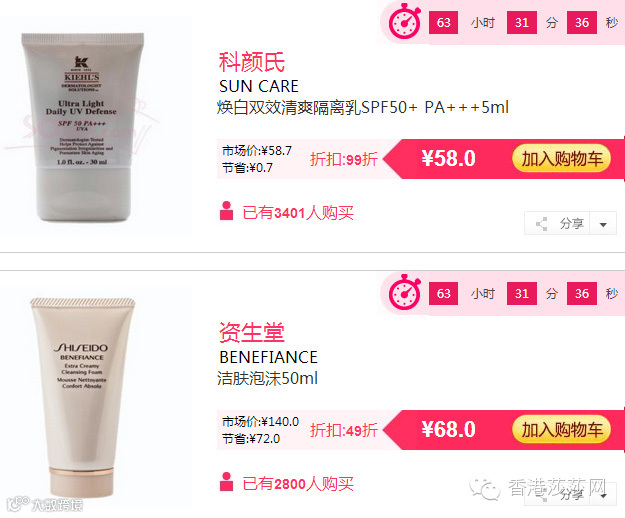Screen dimensions: 625x518
Task: Click the Kiehl's Ultra Light UV Defense product image
Action: (83, 127)
